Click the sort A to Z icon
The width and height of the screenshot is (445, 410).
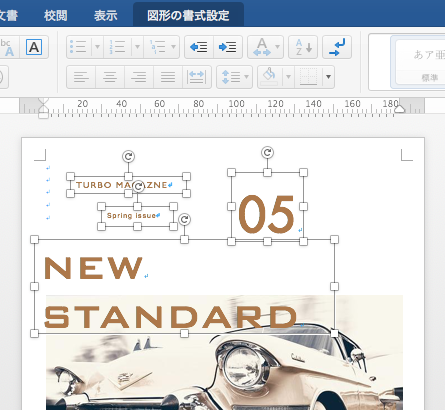(303, 47)
